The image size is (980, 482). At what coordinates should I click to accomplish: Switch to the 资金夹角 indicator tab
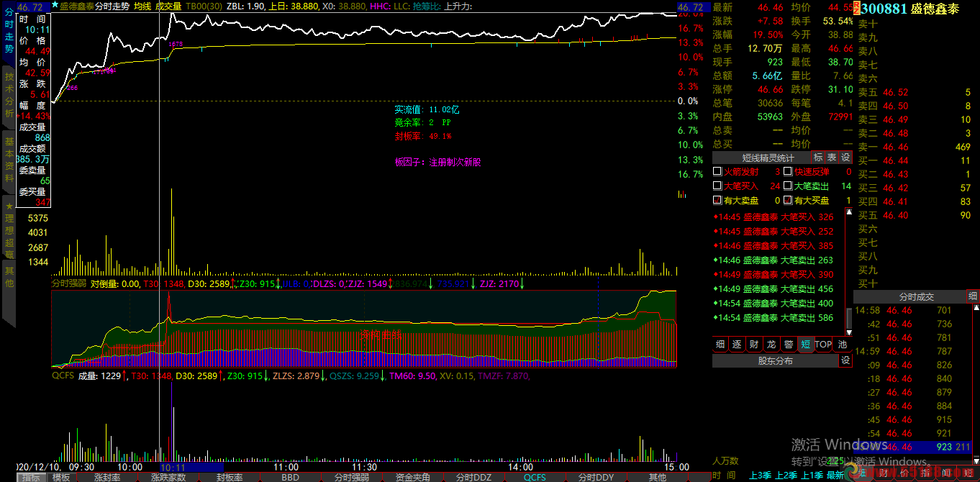tap(413, 477)
